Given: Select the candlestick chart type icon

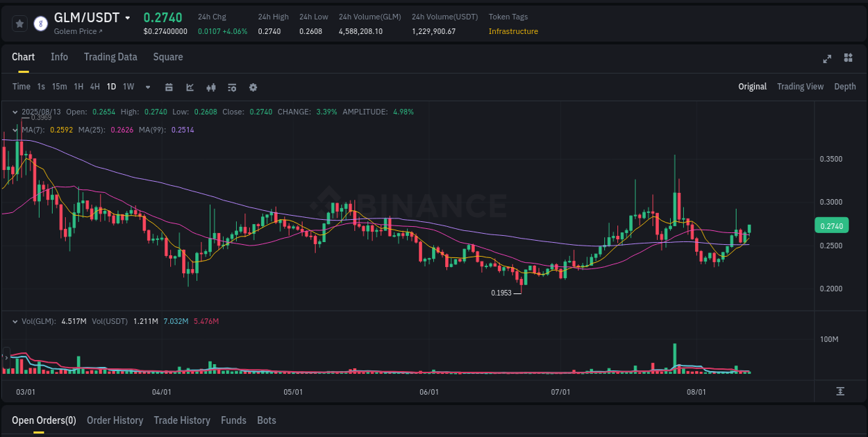Looking at the screenshot, I should point(210,87).
